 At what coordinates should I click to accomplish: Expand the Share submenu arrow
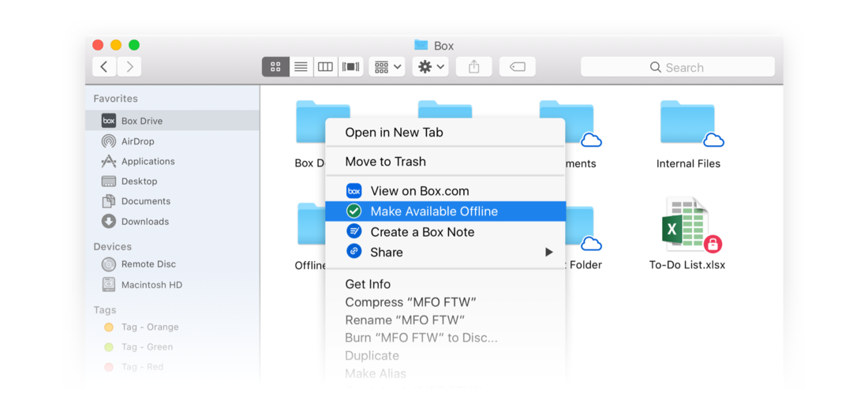548,252
